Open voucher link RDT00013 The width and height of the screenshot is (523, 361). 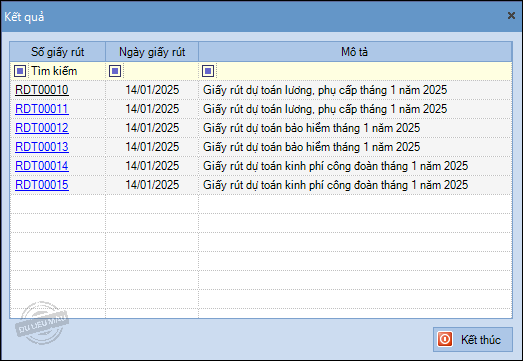pyautogui.click(x=42, y=147)
